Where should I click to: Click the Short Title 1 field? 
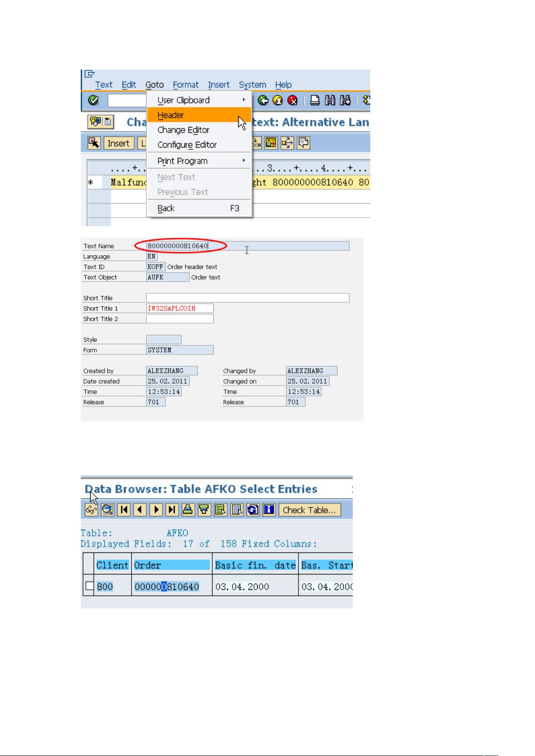(180, 308)
